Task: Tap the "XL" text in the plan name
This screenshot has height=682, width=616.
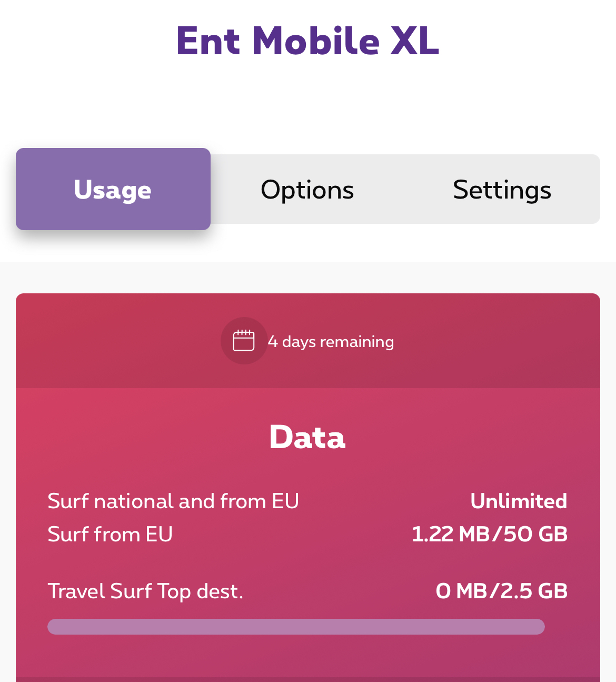Action: (x=414, y=41)
